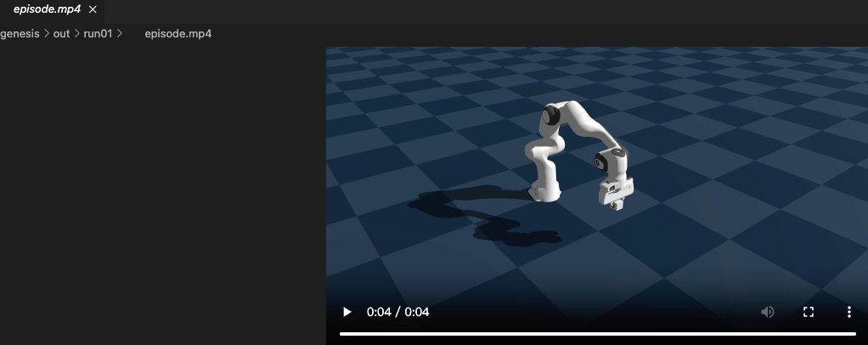Image resolution: width=868 pixels, height=345 pixels.
Task: Expand breadcrumb chevron after out
Action: click(x=76, y=34)
